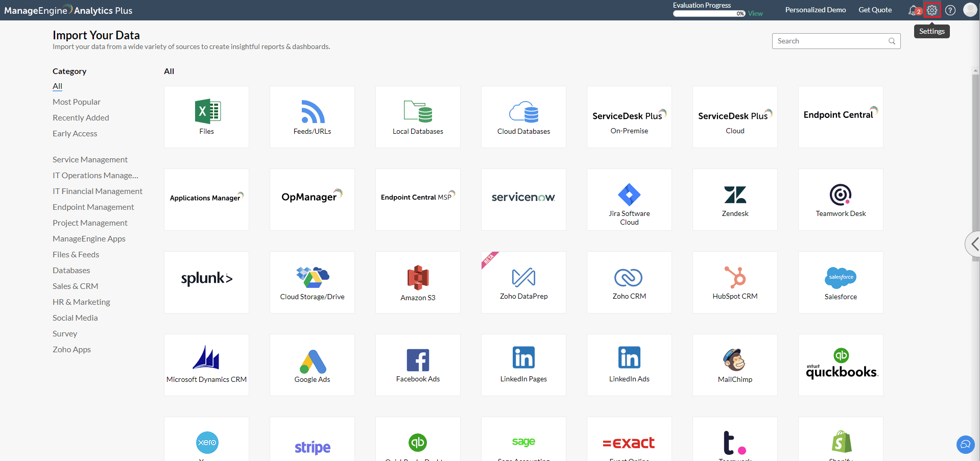The height and width of the screenshot is (461, 980).
Task: Select the Files Excel import tile
Action: coord(206,117)
